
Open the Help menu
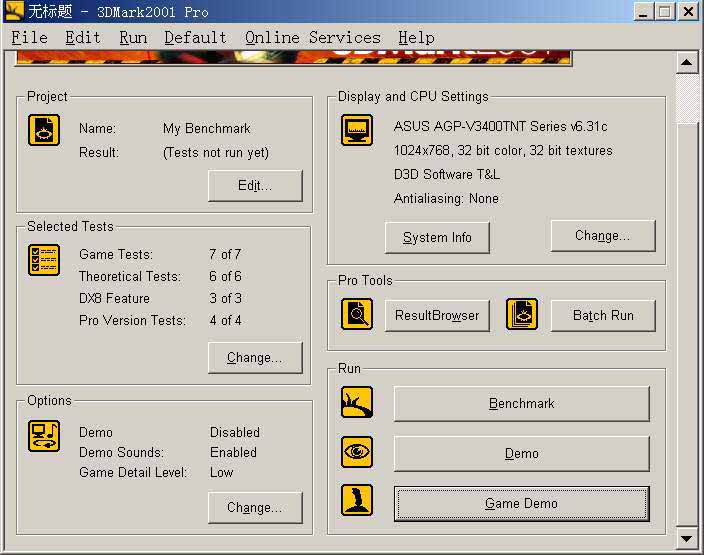416,38
